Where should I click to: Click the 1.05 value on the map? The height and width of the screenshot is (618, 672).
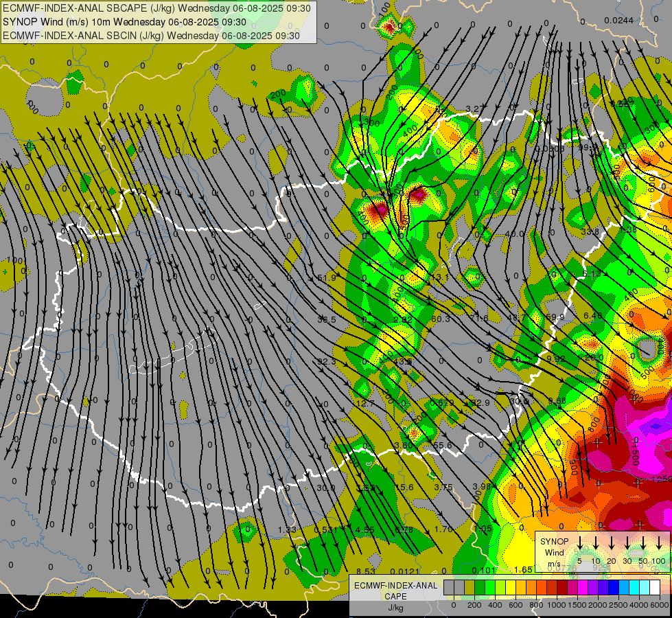(x=483, y=528)
